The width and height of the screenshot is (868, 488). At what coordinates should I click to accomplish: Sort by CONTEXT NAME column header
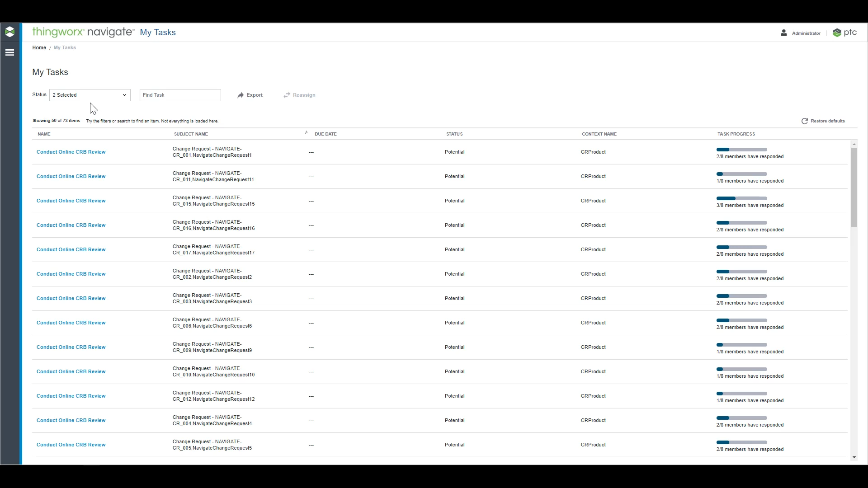click(x=599, y=134)
